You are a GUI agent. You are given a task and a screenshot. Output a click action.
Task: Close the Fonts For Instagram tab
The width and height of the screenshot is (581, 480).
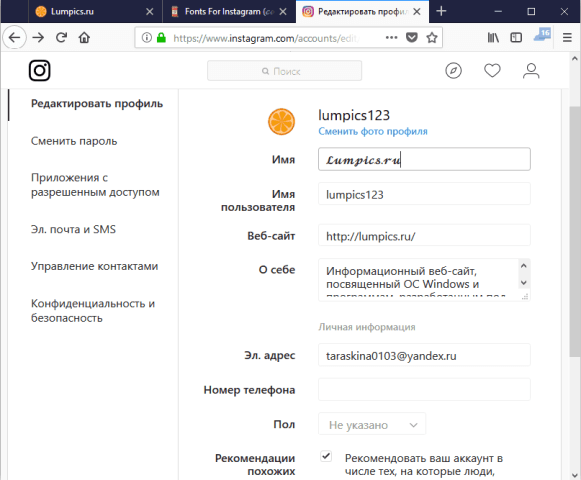pos(283,12)
